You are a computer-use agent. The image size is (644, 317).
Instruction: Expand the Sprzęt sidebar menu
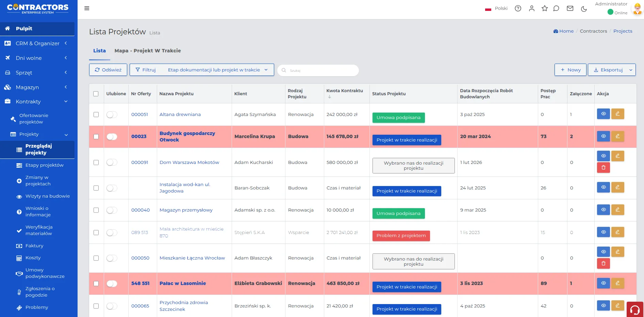point(37,72)
